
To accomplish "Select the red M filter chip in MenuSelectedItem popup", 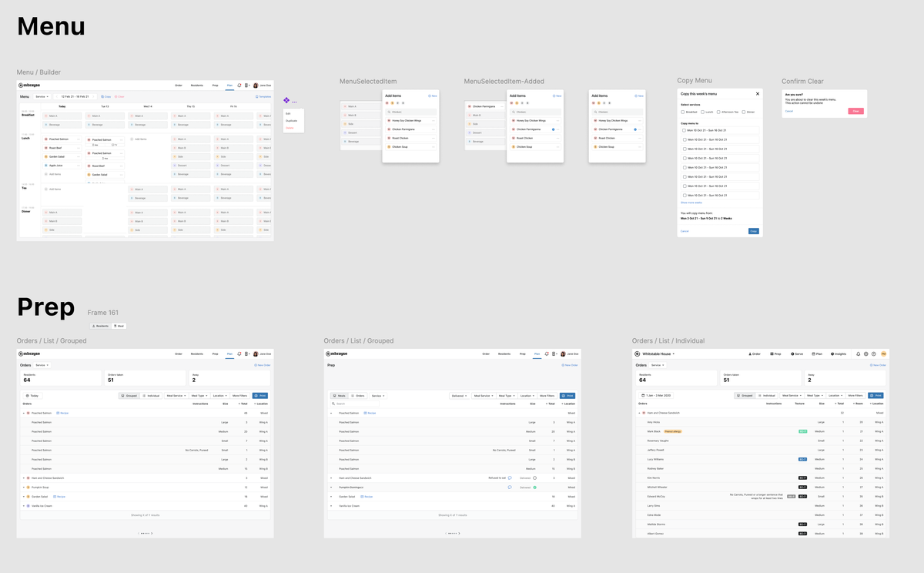I will (x=387, y=103).
